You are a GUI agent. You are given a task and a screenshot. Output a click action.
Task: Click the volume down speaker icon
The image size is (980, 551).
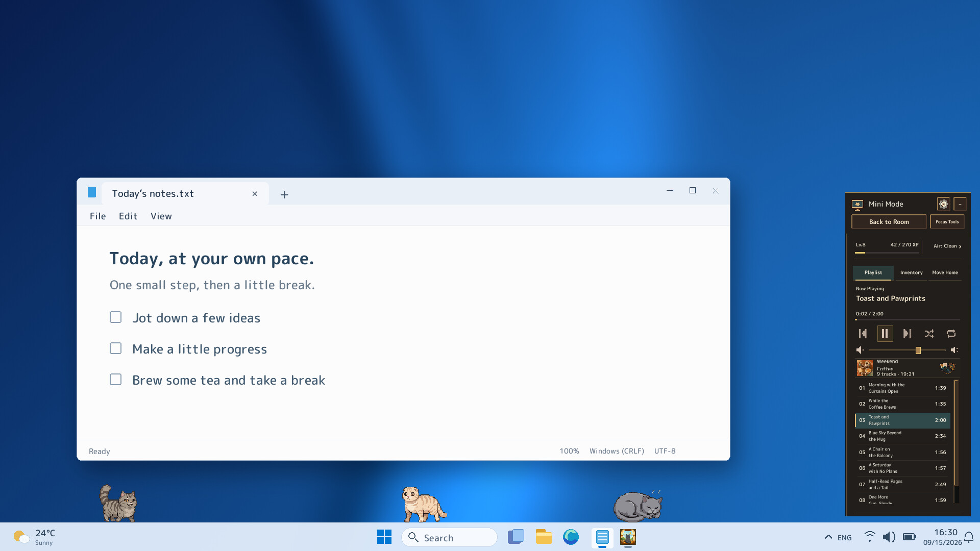click(860, 350)
